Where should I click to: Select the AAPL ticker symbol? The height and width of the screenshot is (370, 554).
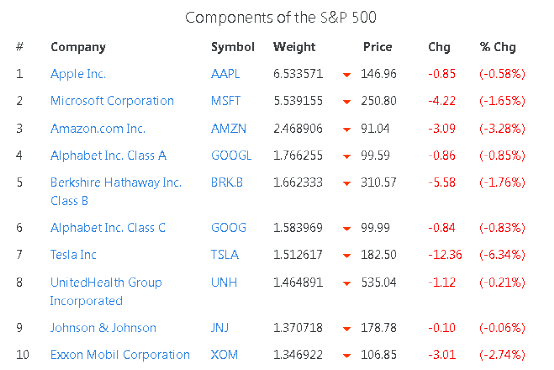pyautogui.click(x=225, y=74)
